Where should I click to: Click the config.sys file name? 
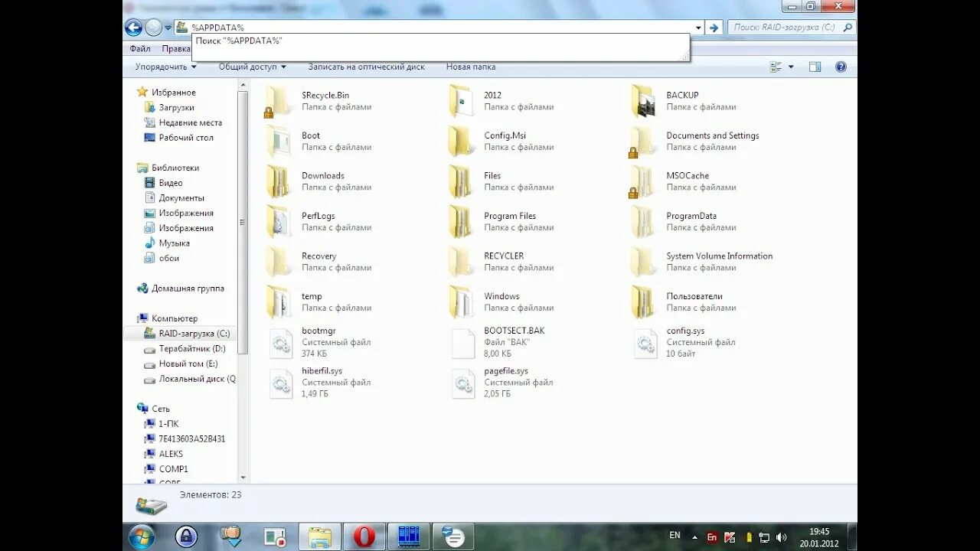click(685, 331)
